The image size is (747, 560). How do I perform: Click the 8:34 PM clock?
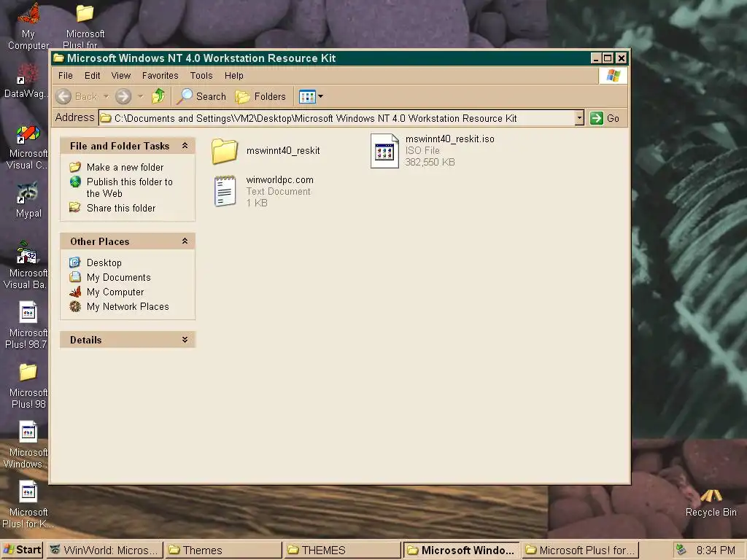pyautogui.click(x=716, y=550)
